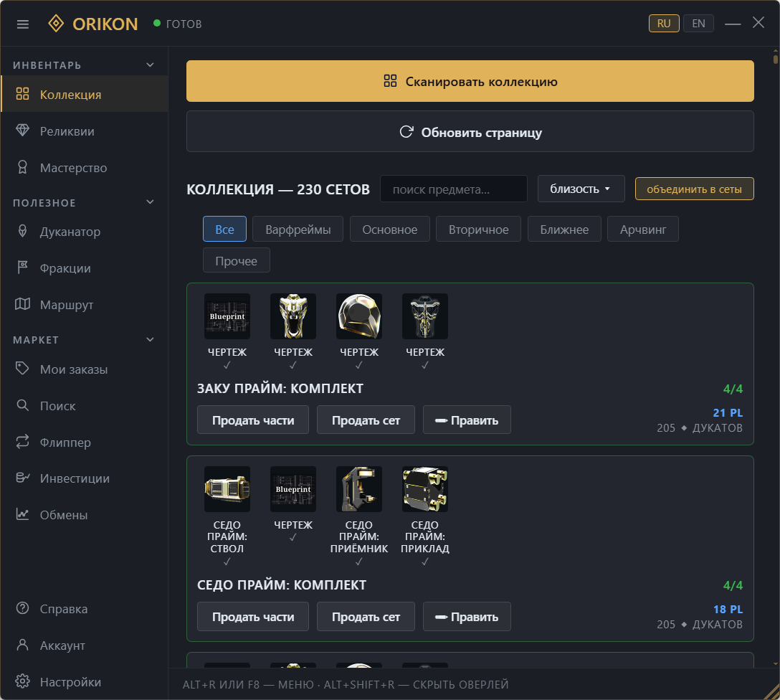The image size is (780, 700).
Task: Click the Mastery medal icon
Action: tap(22, 167)
